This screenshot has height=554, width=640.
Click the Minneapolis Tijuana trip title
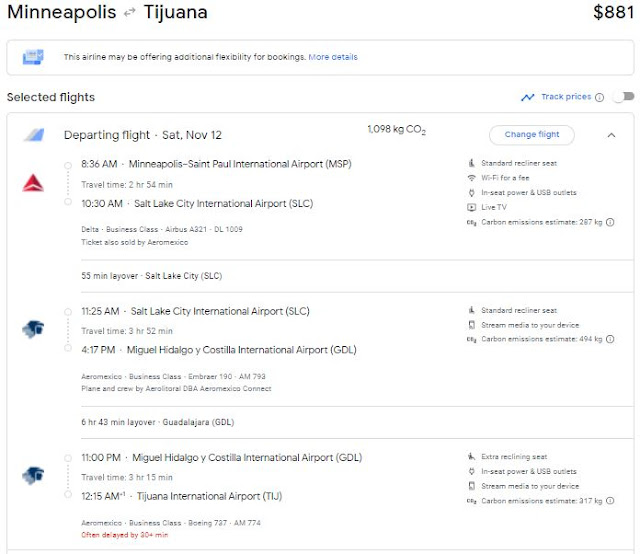click(107, 13)
